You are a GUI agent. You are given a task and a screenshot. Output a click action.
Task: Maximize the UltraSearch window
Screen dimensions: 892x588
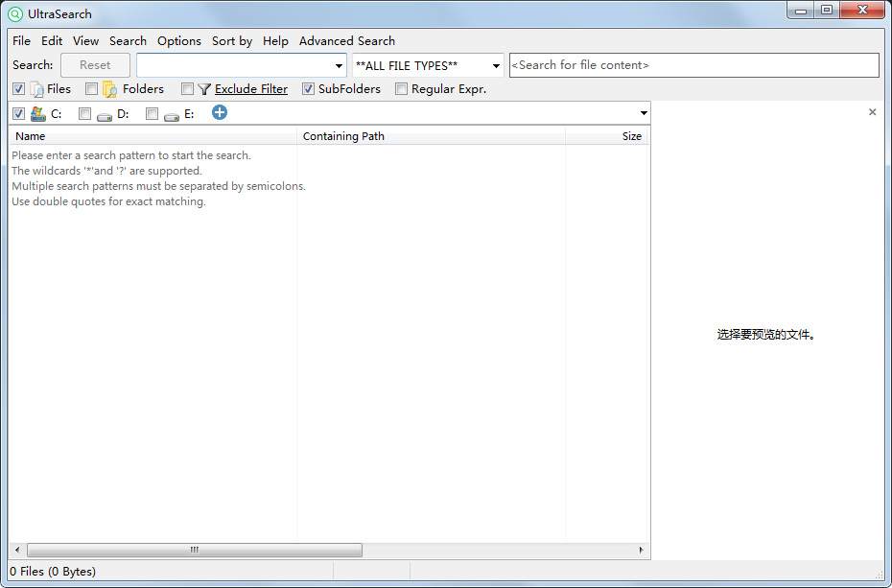pyautogui.click(x=827, y=10)
